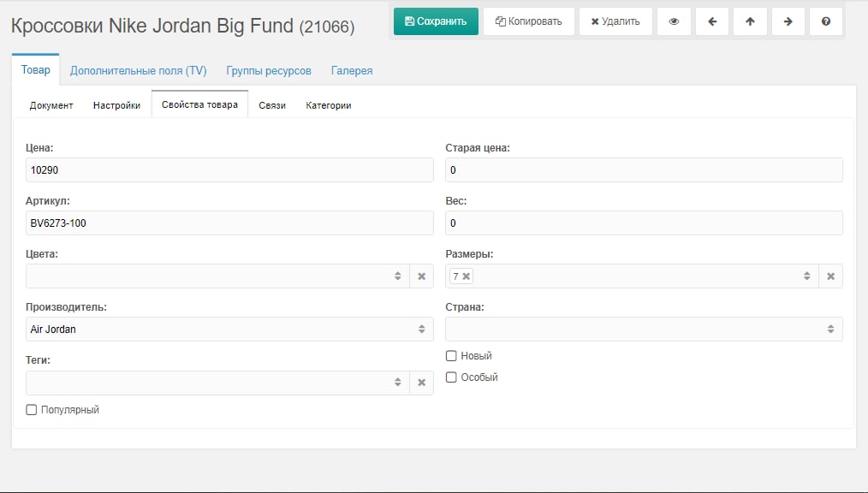Switch to the Товар tab
The image size is (868, 493).
click(35, 69)
